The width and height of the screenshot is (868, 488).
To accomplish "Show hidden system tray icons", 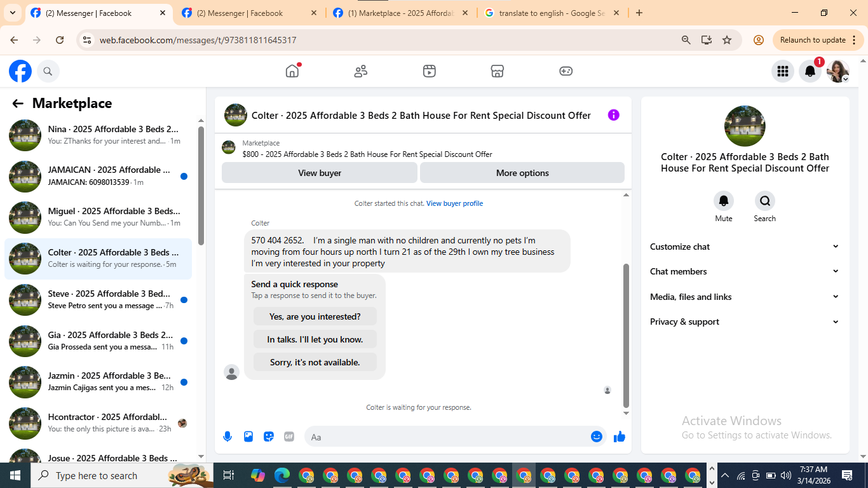I will coord(725,475).
